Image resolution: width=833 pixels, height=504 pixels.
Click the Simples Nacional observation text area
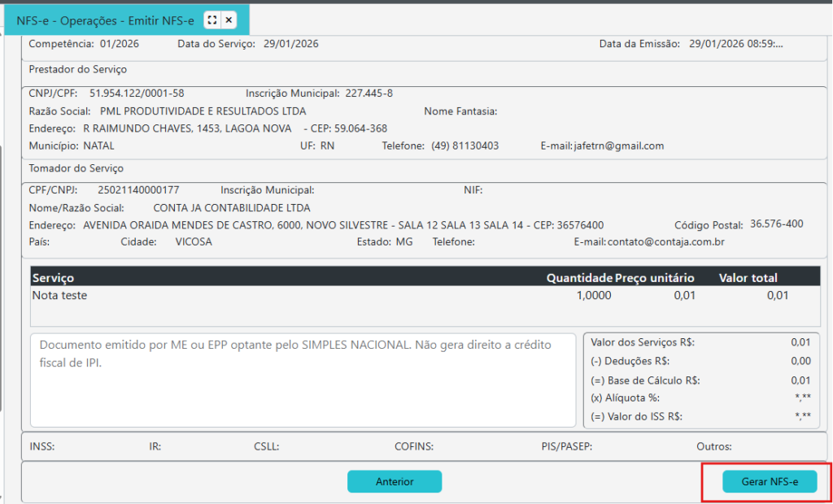point(303,380)
